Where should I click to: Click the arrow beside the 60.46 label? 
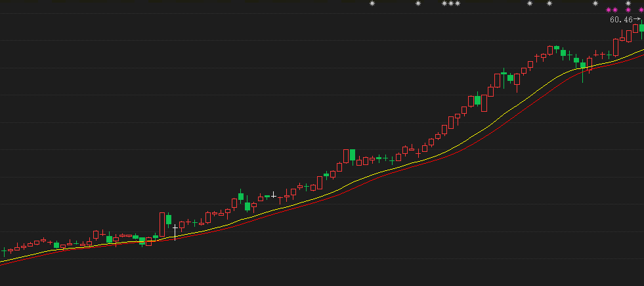(x=636, y=20)
